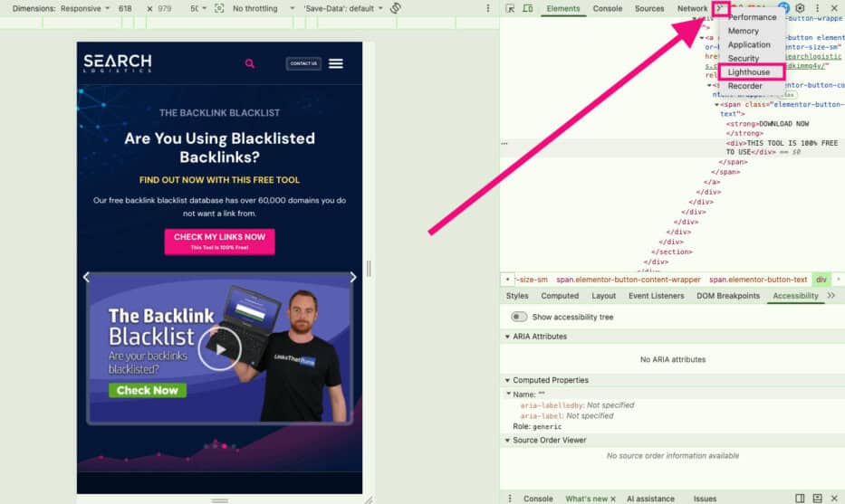The height and width of the screenshot is (504, 845).
Task: Select Application from the overflow menu
Action: (x=751, y=44)
